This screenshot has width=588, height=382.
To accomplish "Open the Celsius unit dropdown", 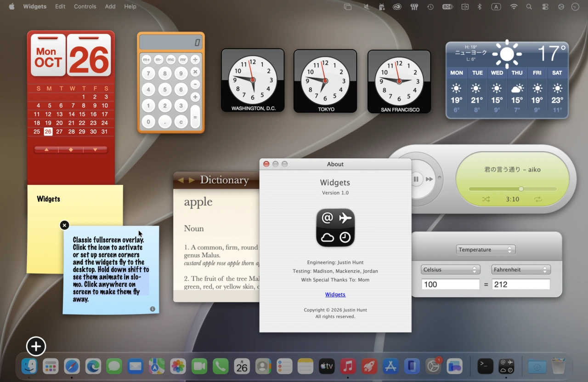I will click(x=451, y=270).
